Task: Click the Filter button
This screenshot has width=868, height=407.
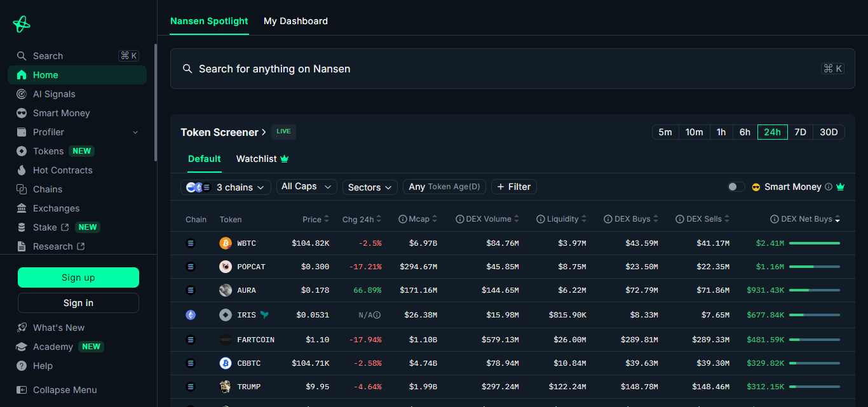Action: pyautogui.click(x=514, y=187)
